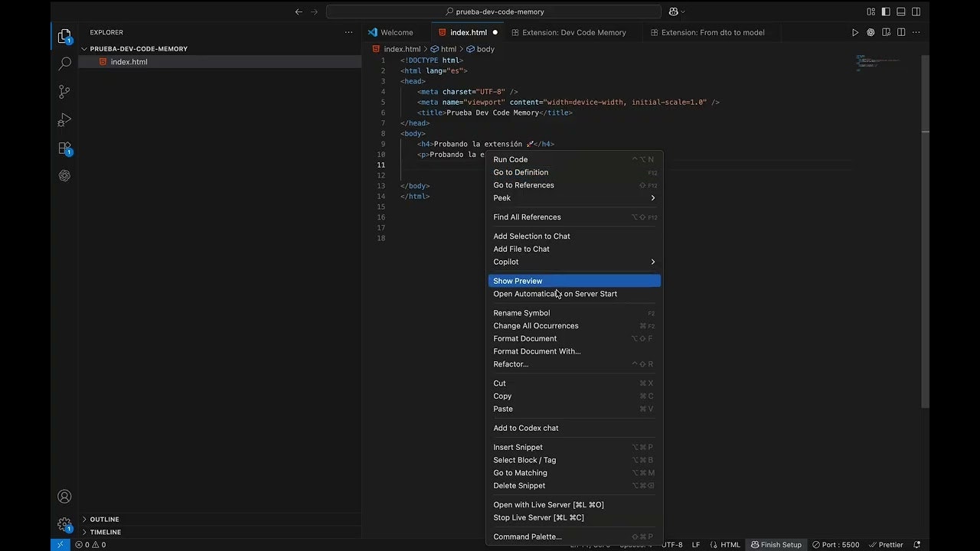Image resolution: width=980 pixels, height=551 pixels.
Task: Switch to Extension: From dto to model tab
Action: (713, 32)
